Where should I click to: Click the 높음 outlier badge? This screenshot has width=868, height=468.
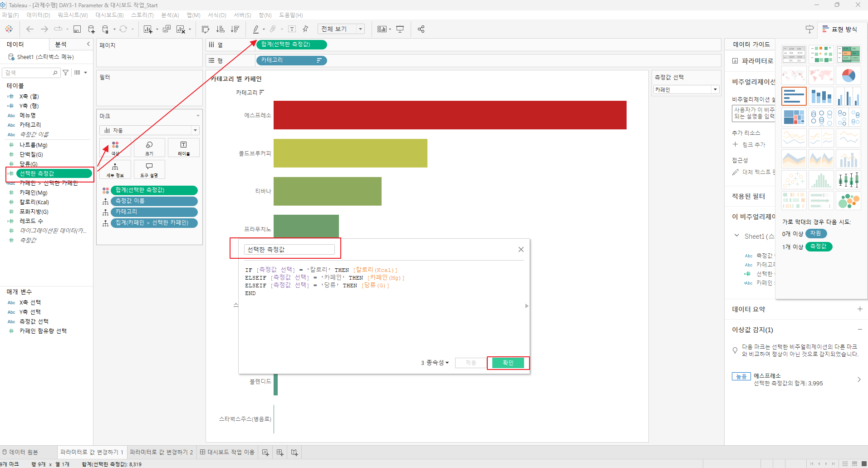[x=741, y=376]
